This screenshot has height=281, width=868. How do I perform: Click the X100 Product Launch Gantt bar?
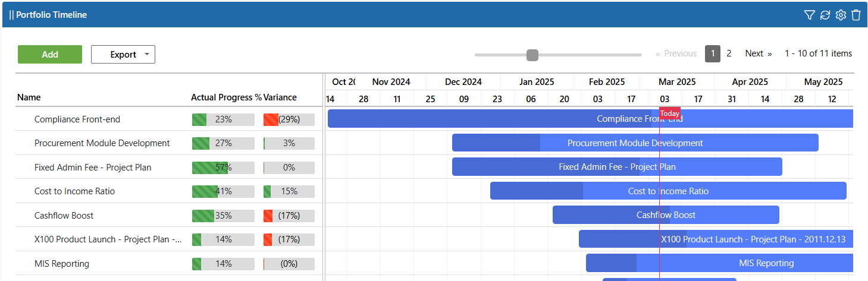coord(716,239)
